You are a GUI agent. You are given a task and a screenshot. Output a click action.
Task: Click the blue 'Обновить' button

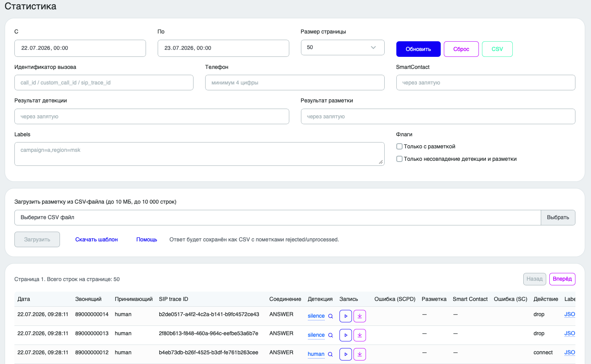(x=419, y=49)
